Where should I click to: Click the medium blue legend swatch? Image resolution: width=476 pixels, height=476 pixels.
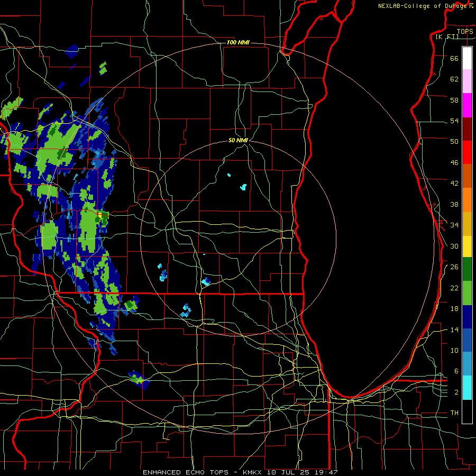click(467, 340)
